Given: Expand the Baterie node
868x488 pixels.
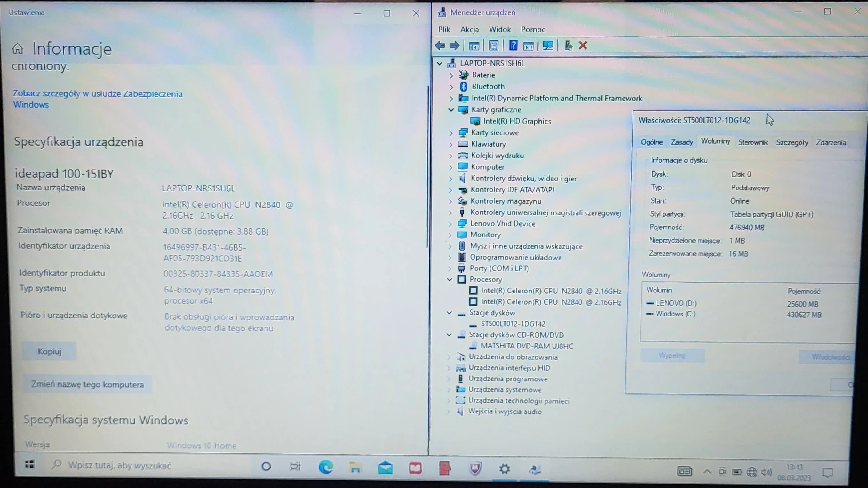Looking at the screenshot, I should click(451, 76).
